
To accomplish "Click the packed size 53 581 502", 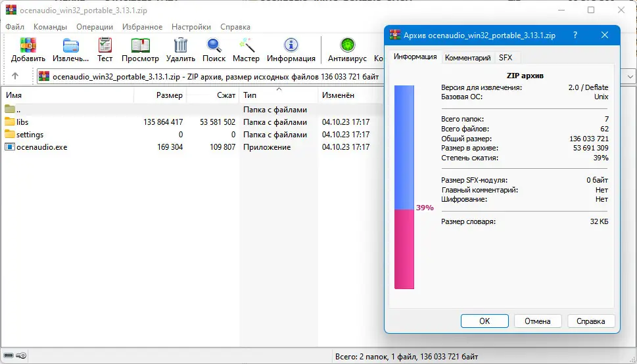I will [x=218, y=122].
